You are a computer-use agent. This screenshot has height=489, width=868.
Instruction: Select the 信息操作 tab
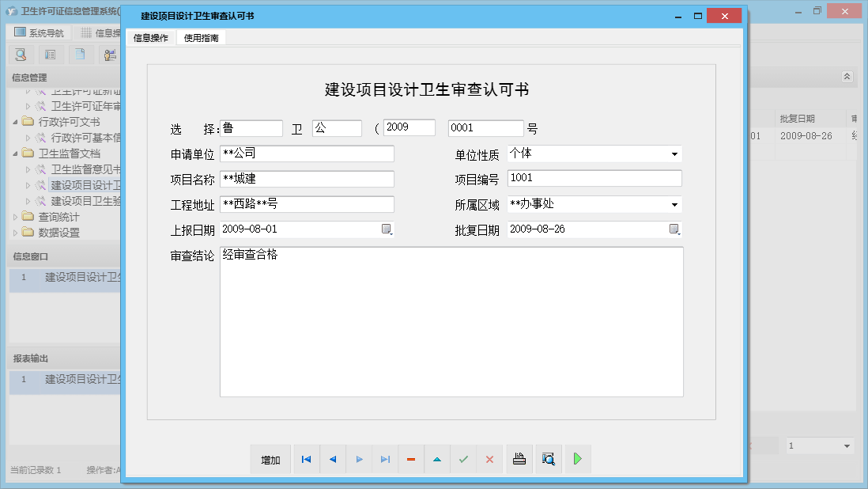click(x=150, y=38)
